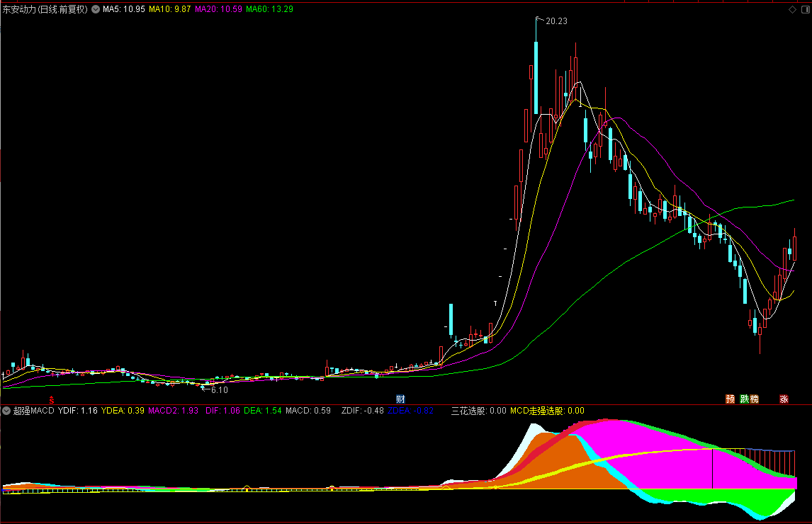This screenshot has height=524, width=812.
Task: Click the DEA: 1.54 value
Action: pos(263,411)
